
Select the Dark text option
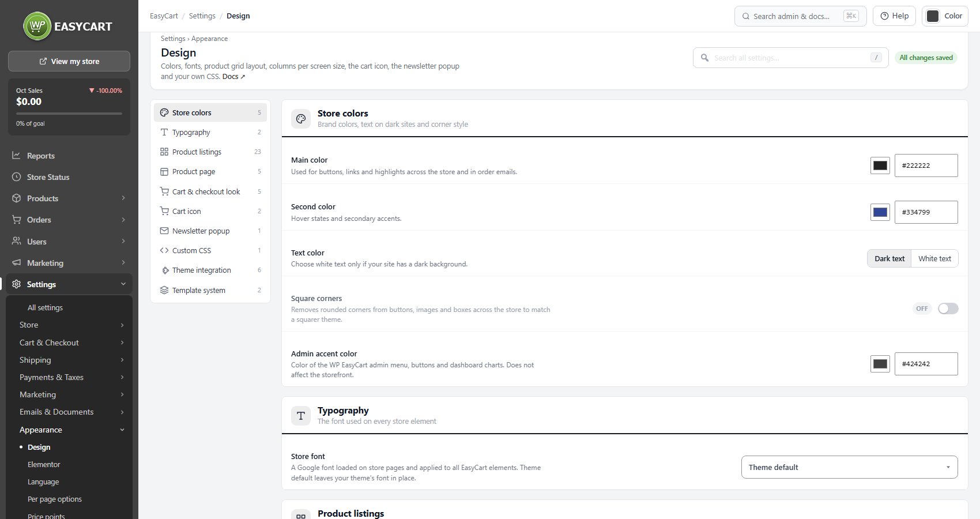889,258
